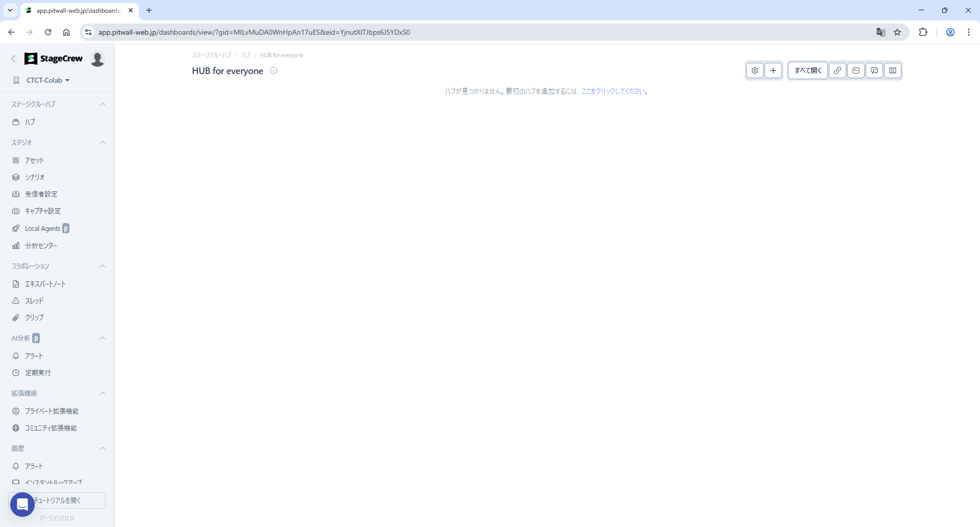Collapse the sidebar with the back chevron
This screenshot has height=527, width=980.
point(14,59)
